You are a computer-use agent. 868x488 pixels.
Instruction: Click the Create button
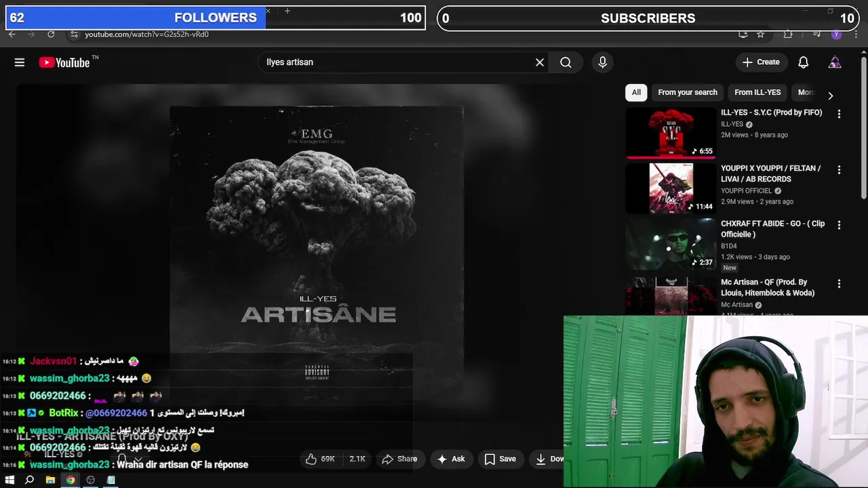click(x=761, y=62)
